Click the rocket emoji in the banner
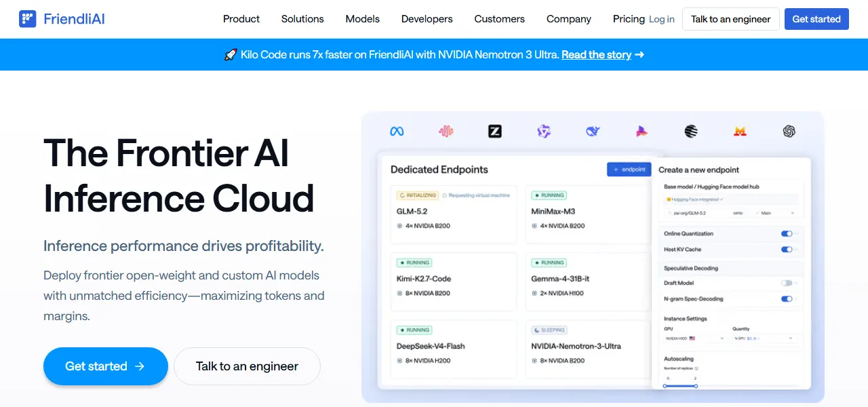Image resolution: width=868 pixels, height=407 pixels. click(231, 55)
